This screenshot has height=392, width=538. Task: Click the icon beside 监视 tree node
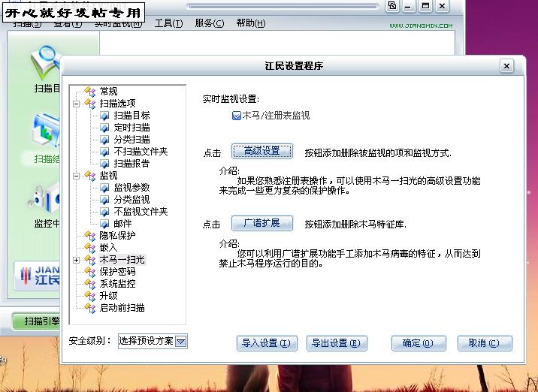click(x=90, y=176)
